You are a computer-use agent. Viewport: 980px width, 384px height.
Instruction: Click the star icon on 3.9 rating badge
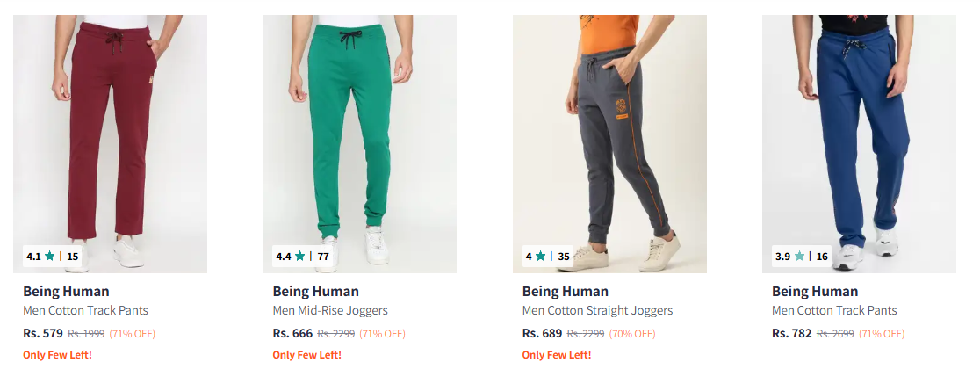pos(799,257)
